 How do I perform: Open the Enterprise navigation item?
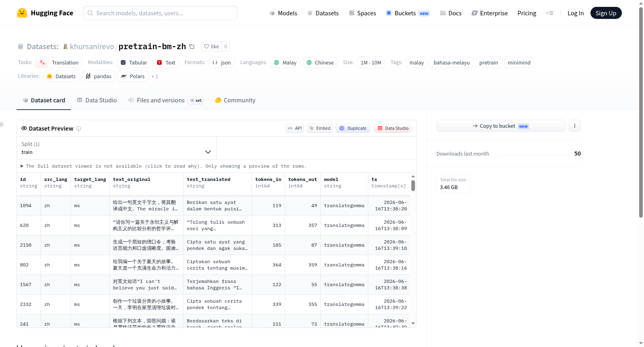(x=489, y=13)
